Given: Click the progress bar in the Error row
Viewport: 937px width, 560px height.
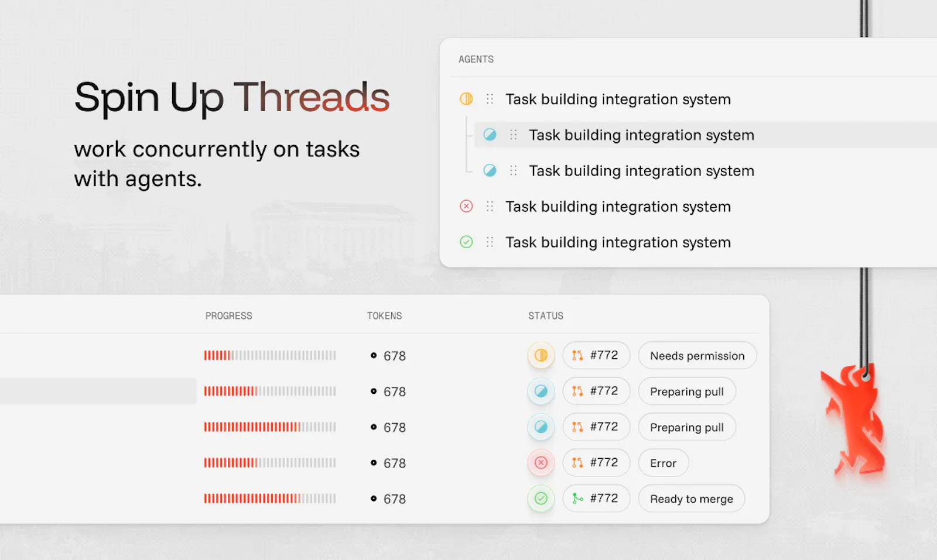Looking at the screenshot, I should (x=270, y=463).
